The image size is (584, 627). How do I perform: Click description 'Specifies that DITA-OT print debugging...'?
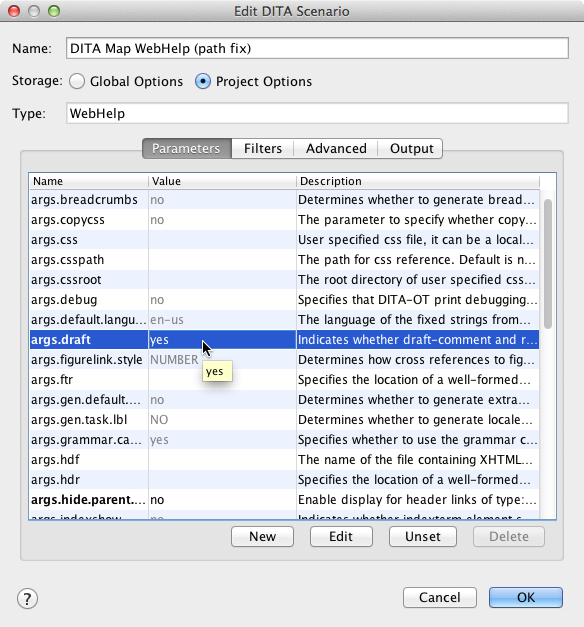(418, 300)
